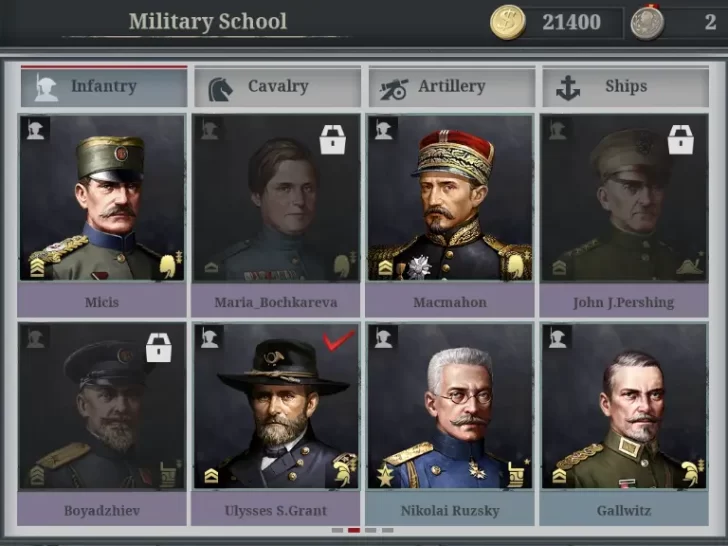The image size is (728, 546).
Task: Click the silver medal currency icon
Action: pos(647,22)
